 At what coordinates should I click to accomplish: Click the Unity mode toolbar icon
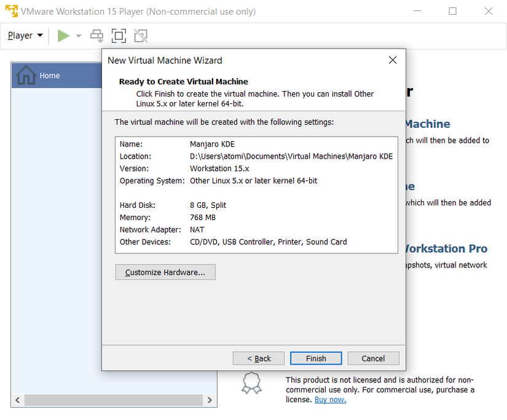[141, 36]
